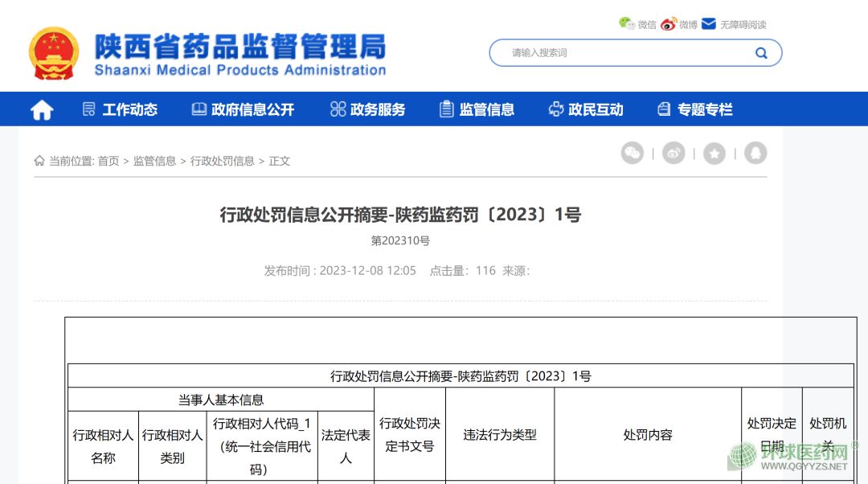This screenshot has width=868, height=484.
Task: Open the 政府信息公开 menu
Action: click(243, 110)
